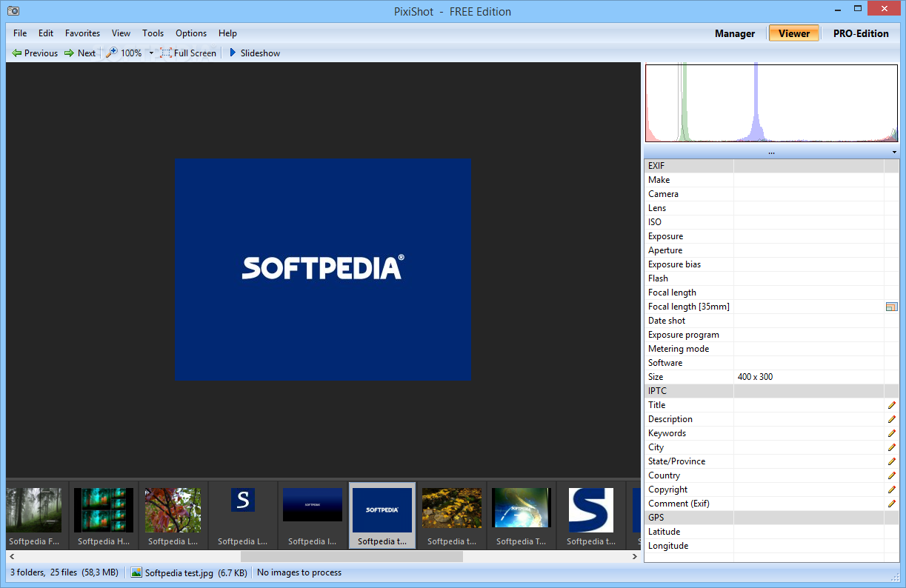Select the Lens row
906x588 pixels.
pyautogui.click(x=771, y=208)
